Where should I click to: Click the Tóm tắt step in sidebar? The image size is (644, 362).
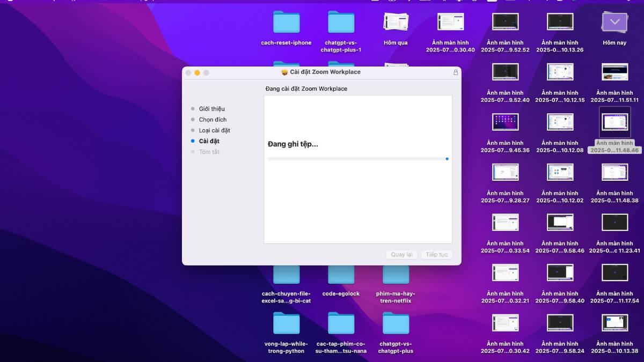209,152
